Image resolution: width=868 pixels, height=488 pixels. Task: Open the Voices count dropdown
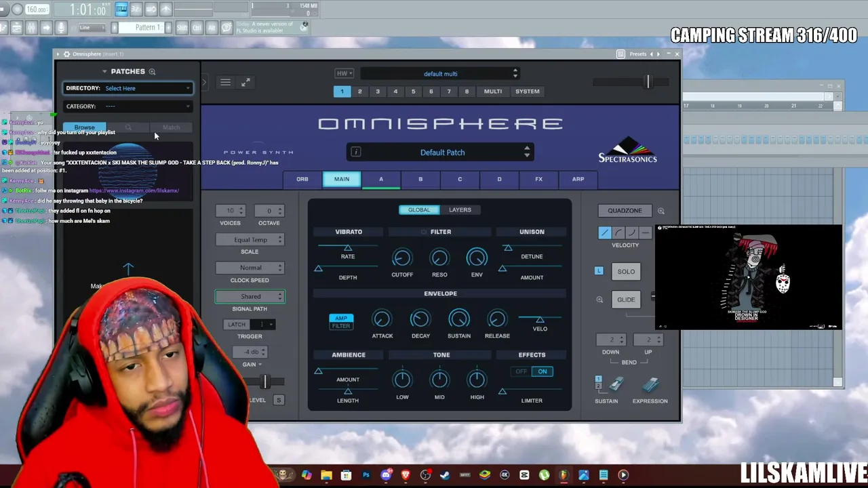230,211
